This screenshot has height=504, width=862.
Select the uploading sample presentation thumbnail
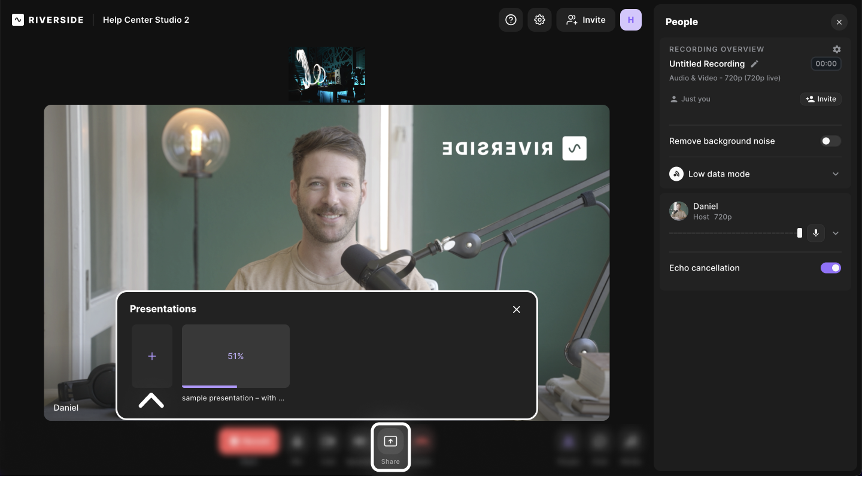[235, 356]
